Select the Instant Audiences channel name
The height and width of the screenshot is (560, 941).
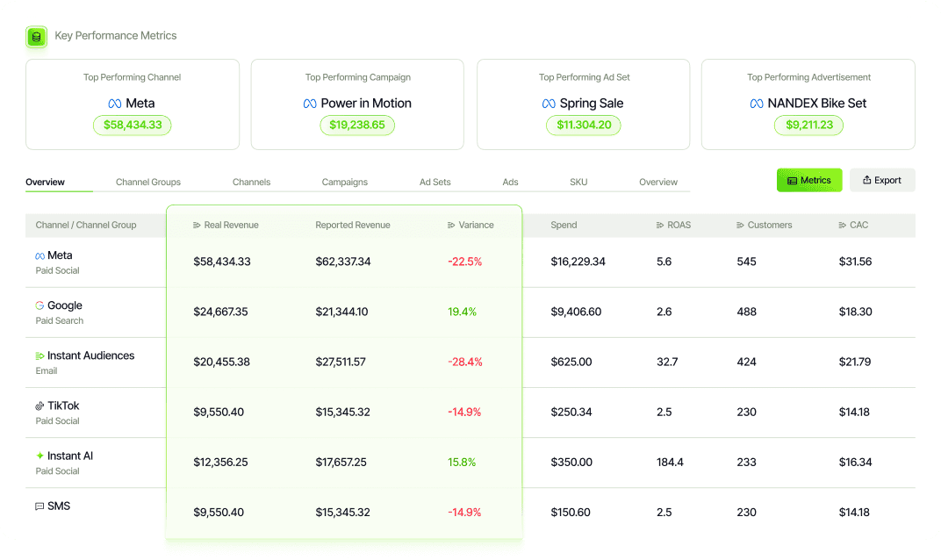coord(90,356)
